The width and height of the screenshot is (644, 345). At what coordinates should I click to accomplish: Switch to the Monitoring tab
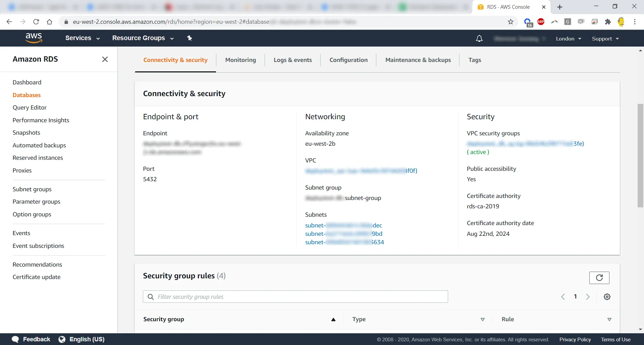(x=240, y=60)
